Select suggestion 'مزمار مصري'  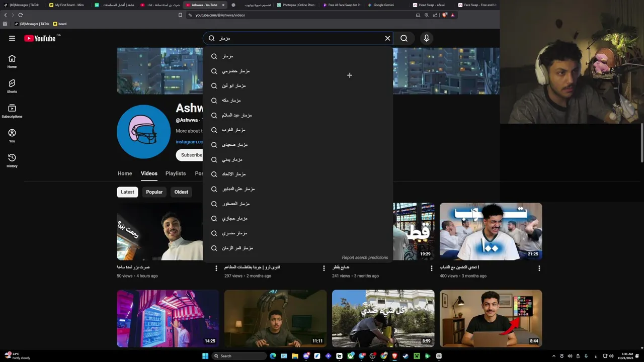(x=298, y=233)
